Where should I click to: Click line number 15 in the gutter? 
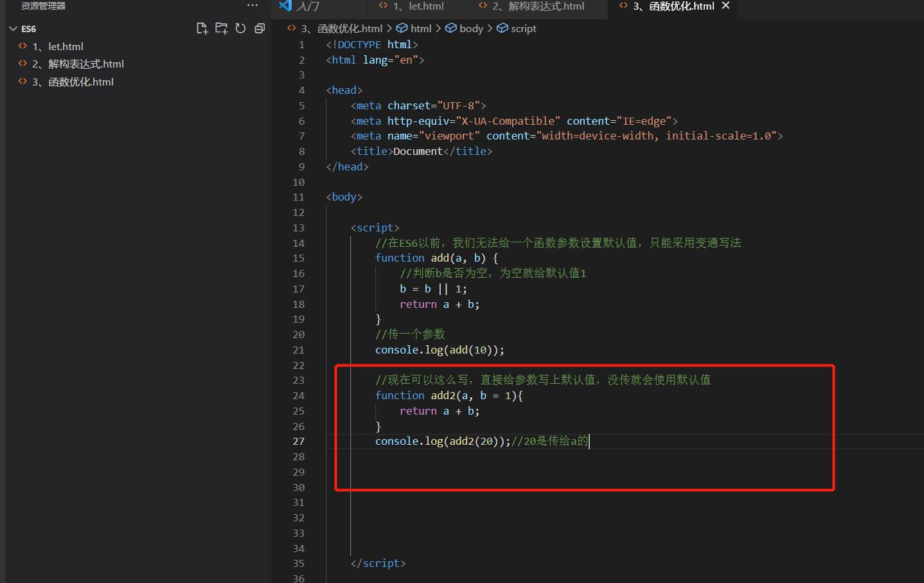click(x=298, y=258)
